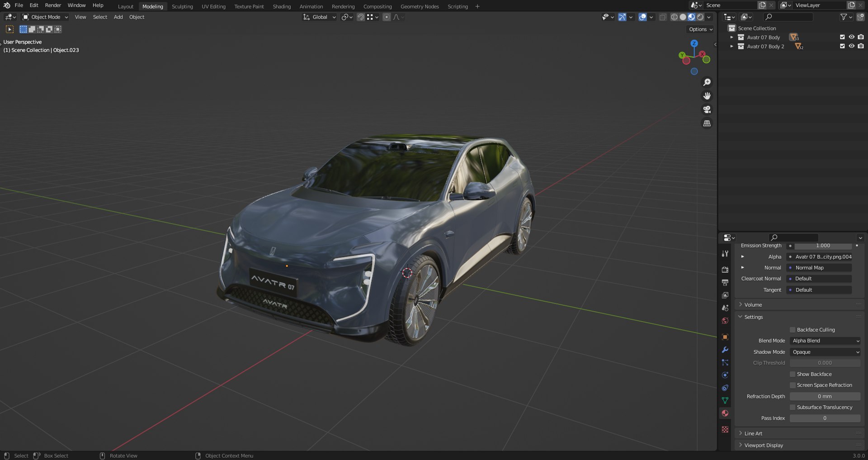868x460 pixels.
Task: Uncheck Avatr 07 Body collection exclude checkbox
Action: (842, 37)
